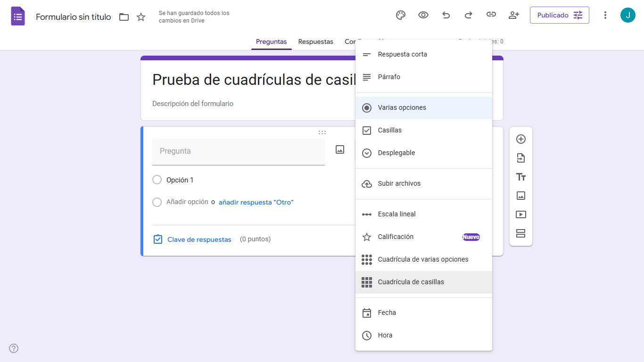Open the theme customization palette icon
This screenshot has height=362, width=644.
[401, 15]
